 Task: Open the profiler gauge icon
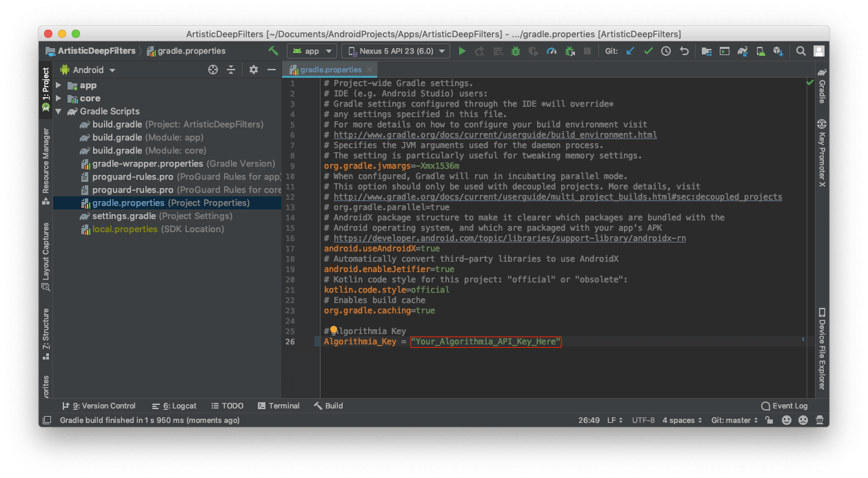tap(551, 51)
